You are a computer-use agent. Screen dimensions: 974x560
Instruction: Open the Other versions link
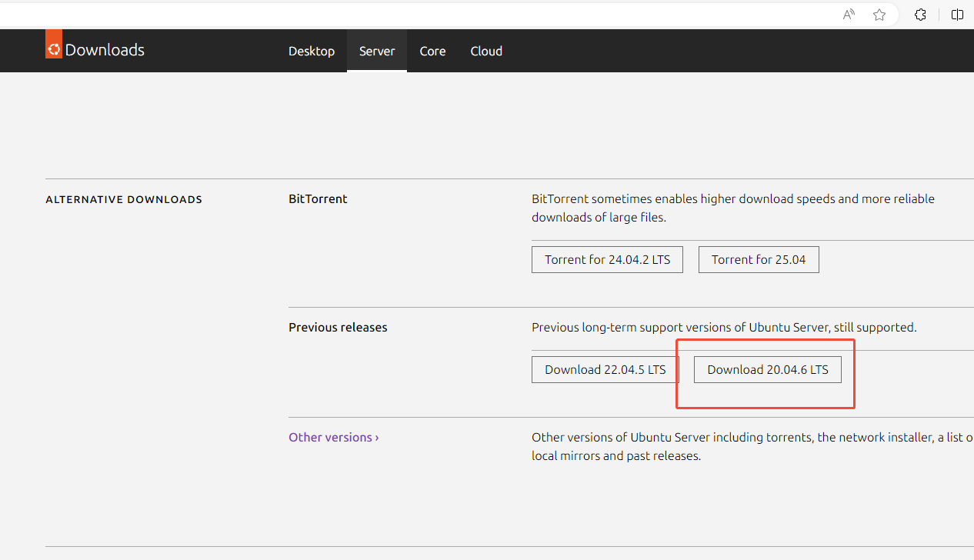point(333,437)
